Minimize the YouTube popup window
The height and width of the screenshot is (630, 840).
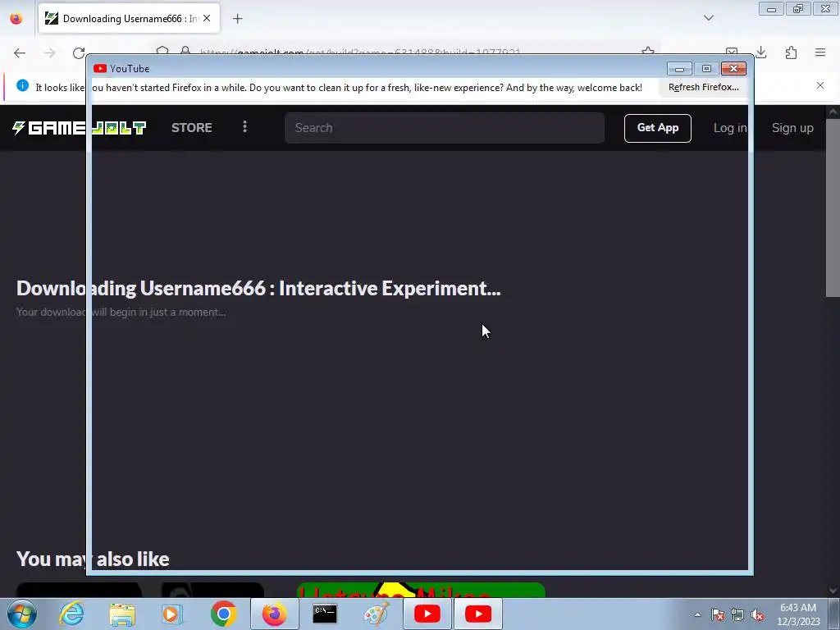679,69
